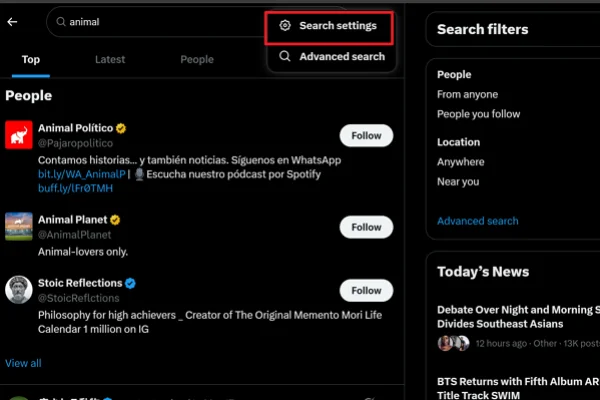Click Animal-lovers only bio text
Screen dimensions: 600x400
[83, 252]
